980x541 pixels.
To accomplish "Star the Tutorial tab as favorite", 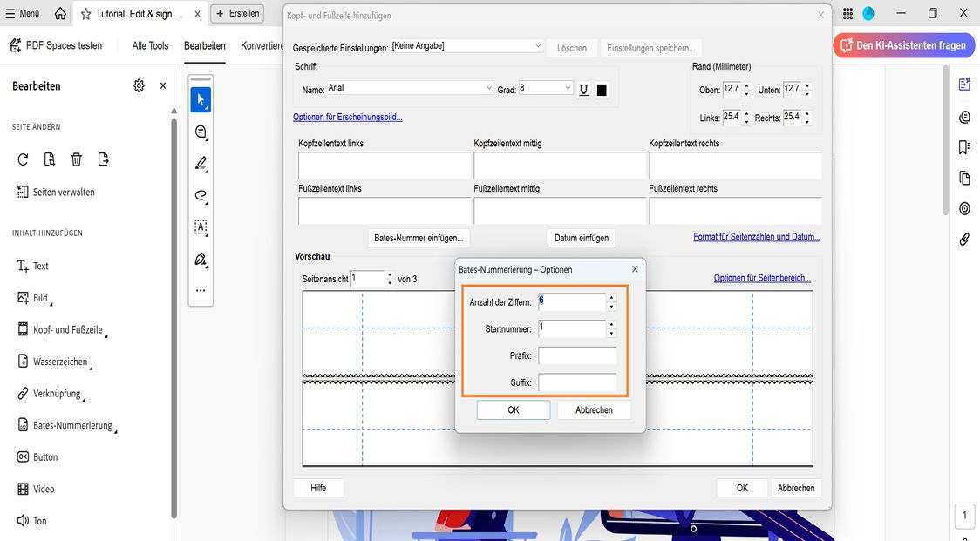I will pos(85,14).
